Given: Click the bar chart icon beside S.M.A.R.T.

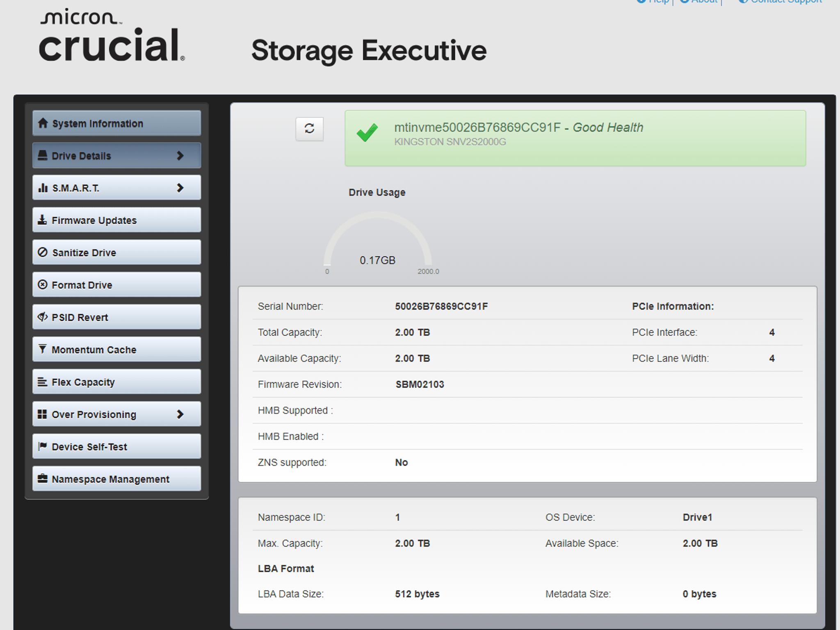Looking at the screenshot, I should click(x=43, y=188).
